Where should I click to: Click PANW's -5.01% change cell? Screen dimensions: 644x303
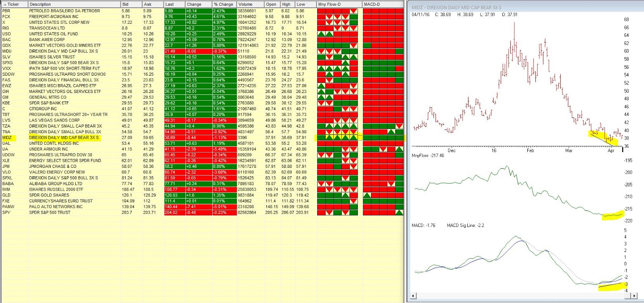coord(225,207)
